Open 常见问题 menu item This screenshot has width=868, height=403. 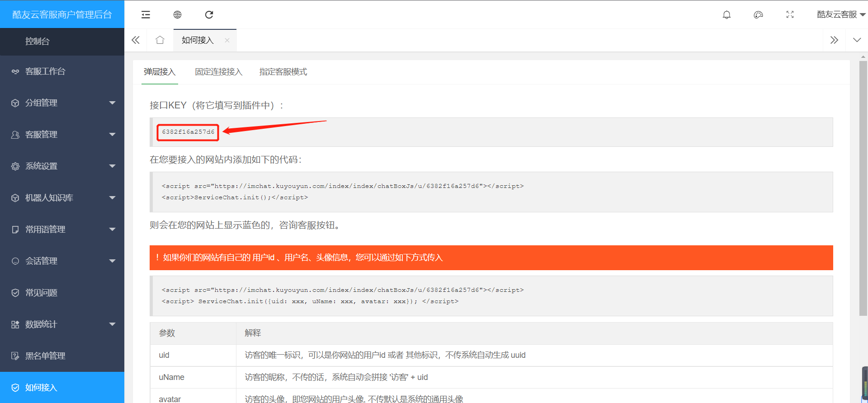62,293
